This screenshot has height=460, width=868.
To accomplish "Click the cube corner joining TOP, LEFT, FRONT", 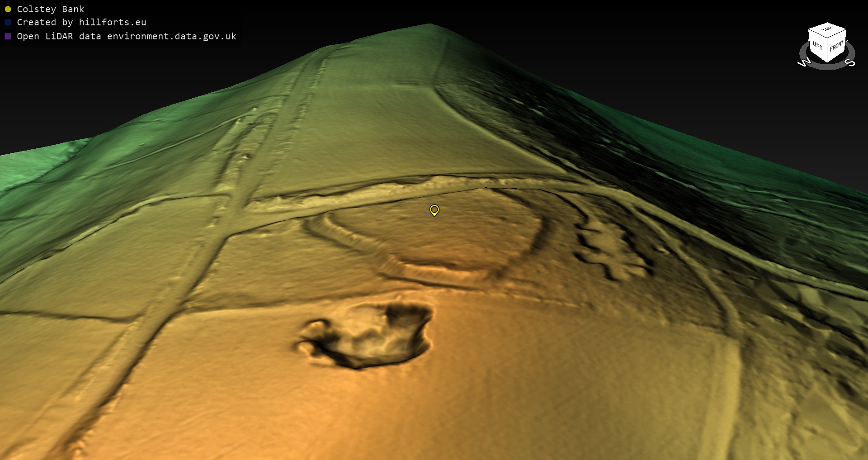I will coord(827,39).
